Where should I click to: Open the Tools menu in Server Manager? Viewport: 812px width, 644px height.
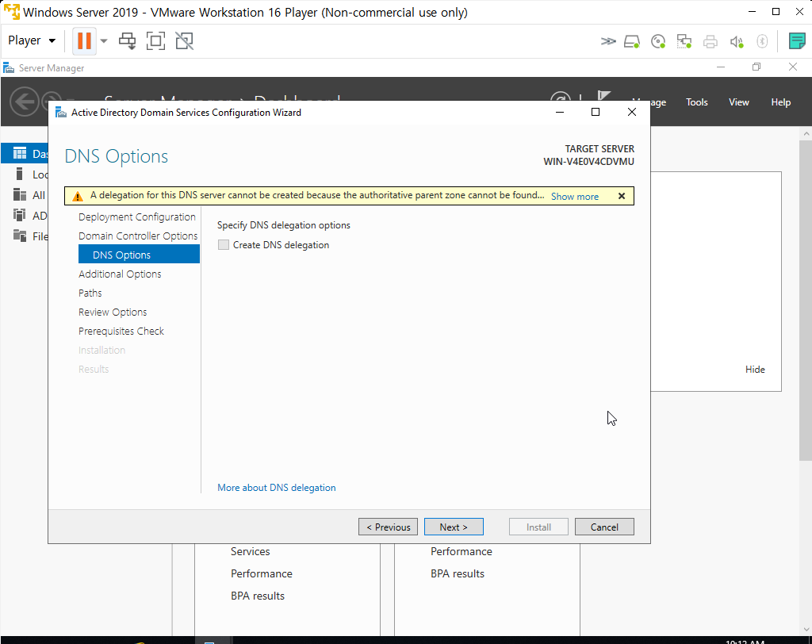click(x=696, y=102)
